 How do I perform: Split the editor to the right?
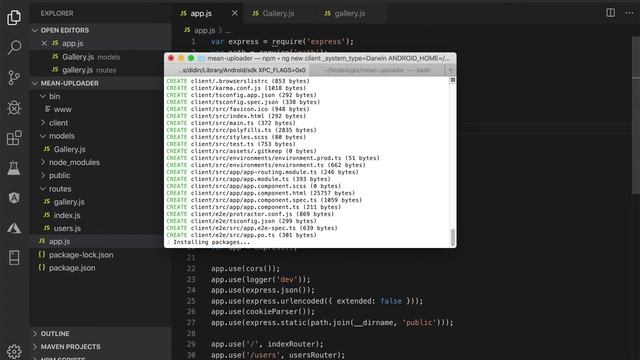pyautogui.click(x=610, y=13)
